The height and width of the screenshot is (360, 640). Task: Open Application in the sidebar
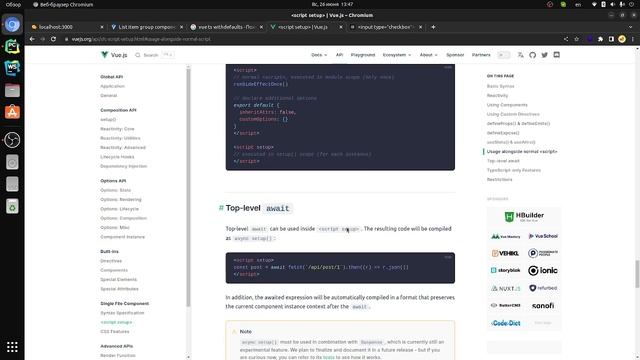(112, 86)
